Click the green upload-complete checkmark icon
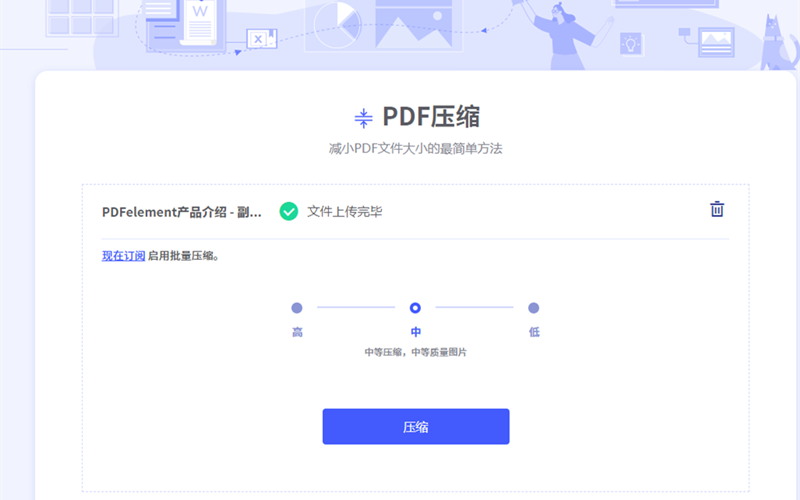This screenshot has height=500, width=800. point(289,212)
